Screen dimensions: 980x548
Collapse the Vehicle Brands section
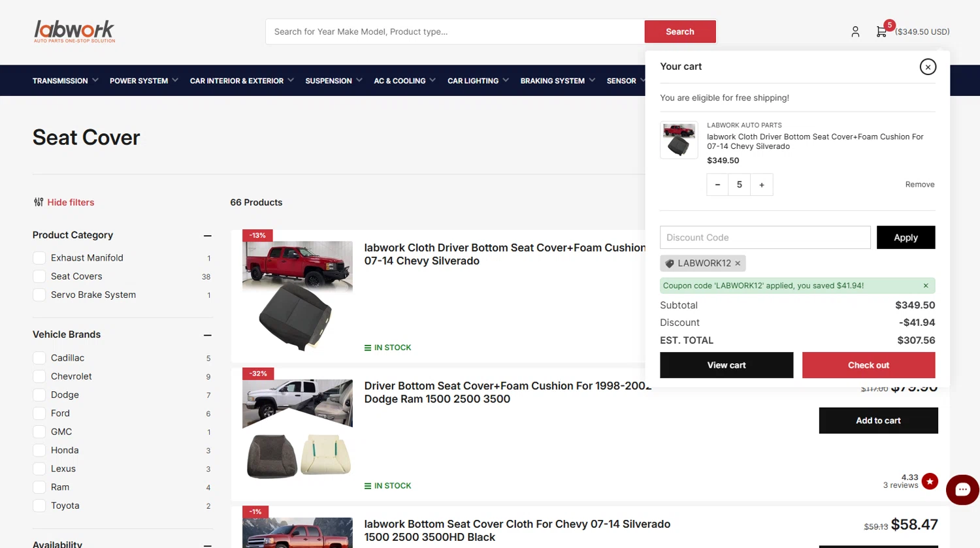click(207, 335)
